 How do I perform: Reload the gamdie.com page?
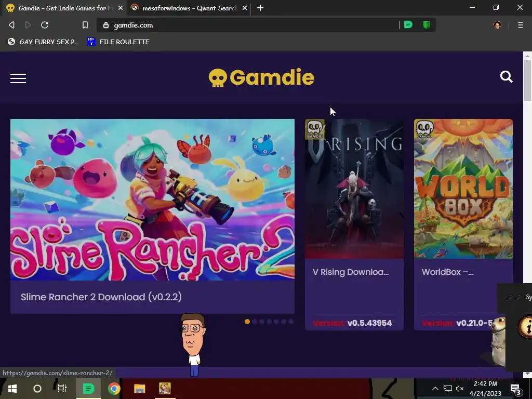pyautogui.click(x=45, y=25)
